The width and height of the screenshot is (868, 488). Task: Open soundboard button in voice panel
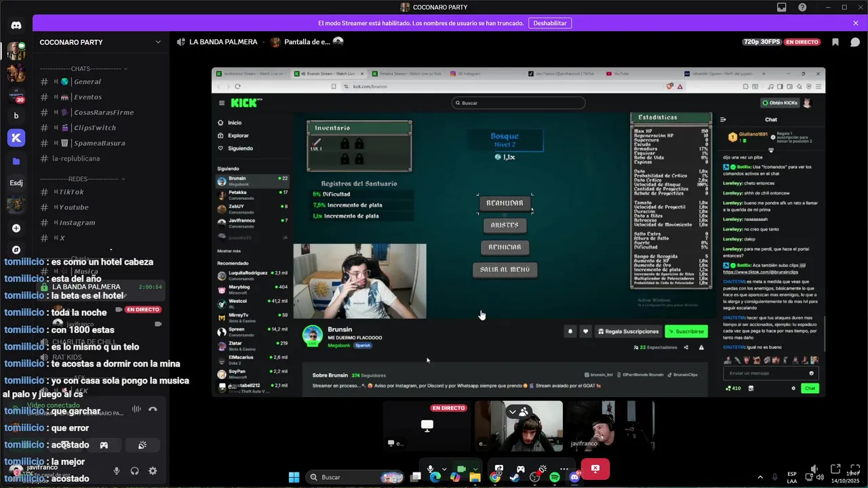click(x=142, y=445)
